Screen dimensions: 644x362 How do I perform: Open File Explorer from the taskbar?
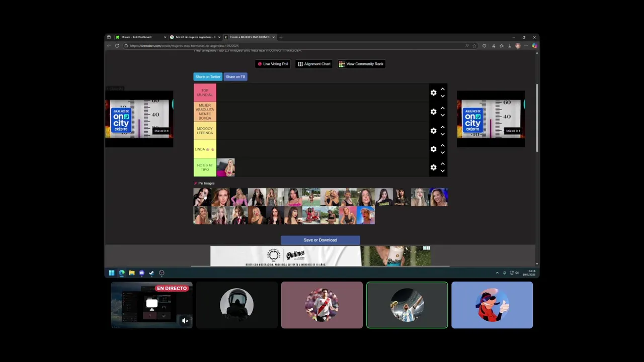point(132,273)
